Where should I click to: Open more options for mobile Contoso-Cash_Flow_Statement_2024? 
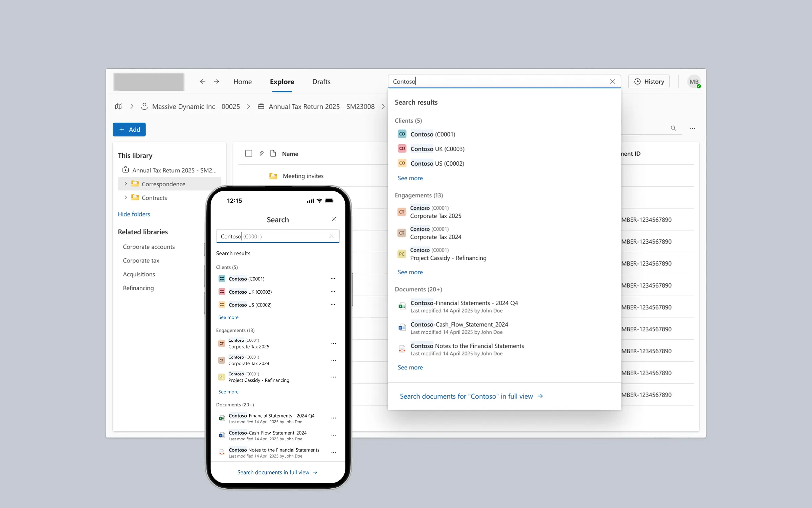click(x=334, y=435)
